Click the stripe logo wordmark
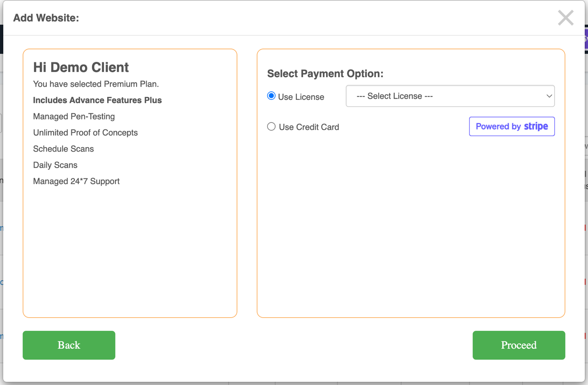Screen dimensions: 588x385 click(x=536, y=127)
